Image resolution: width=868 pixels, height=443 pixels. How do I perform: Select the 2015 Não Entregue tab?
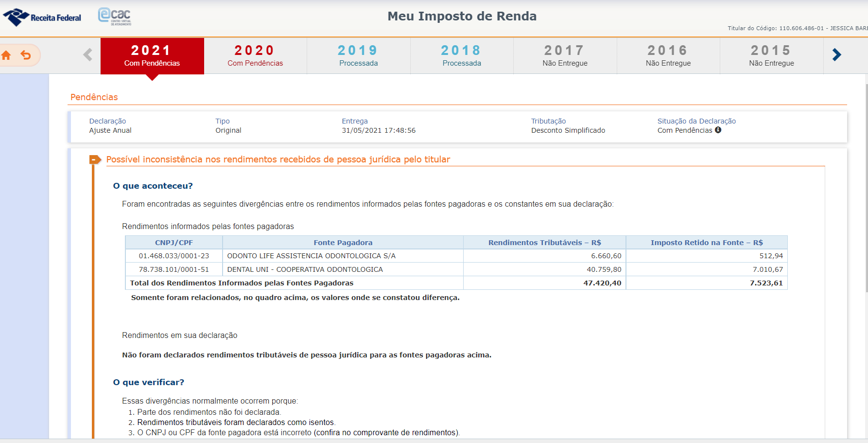tap(771, 56)
